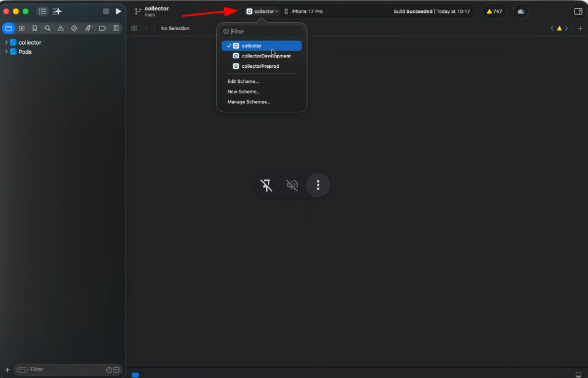Select the collectorDevelopment scheme
The width and height of the screenshot is (588, 378).
click(266, 56)
